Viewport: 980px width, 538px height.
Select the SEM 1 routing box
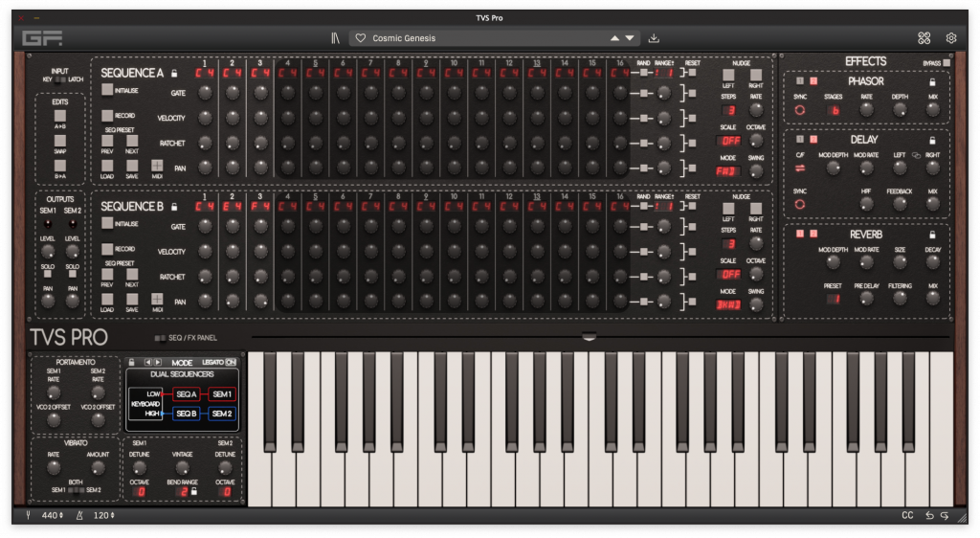tap(222, 394)
